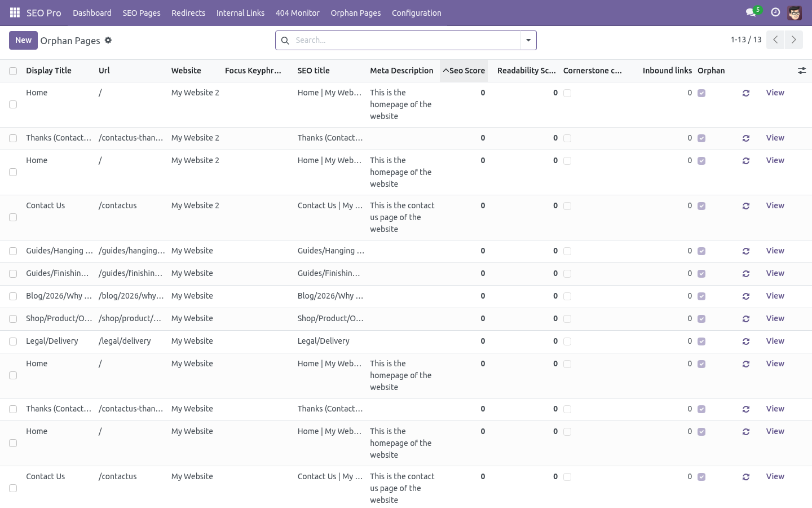Open the search options dropdown arrow
Image resolution: width=812 pixels, height=508 pixels.
click(528, 40)
